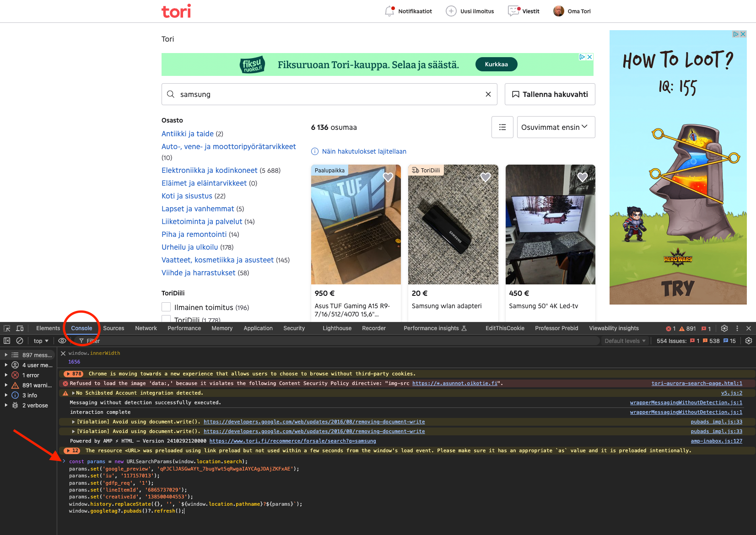Favorite the Samsung wlan adapteri heart
Image resolution: width=756 pixels, height=535 pixels.
click(486, 177)
